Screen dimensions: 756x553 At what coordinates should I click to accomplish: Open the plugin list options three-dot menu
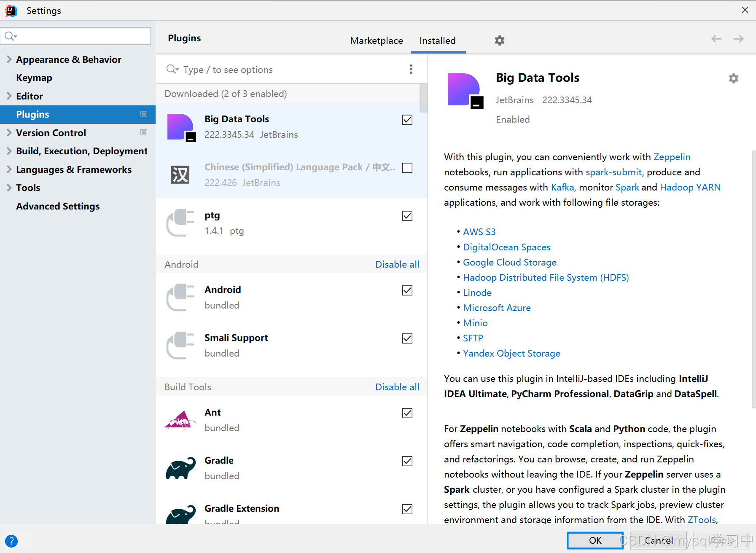click(x=411, y=69)
